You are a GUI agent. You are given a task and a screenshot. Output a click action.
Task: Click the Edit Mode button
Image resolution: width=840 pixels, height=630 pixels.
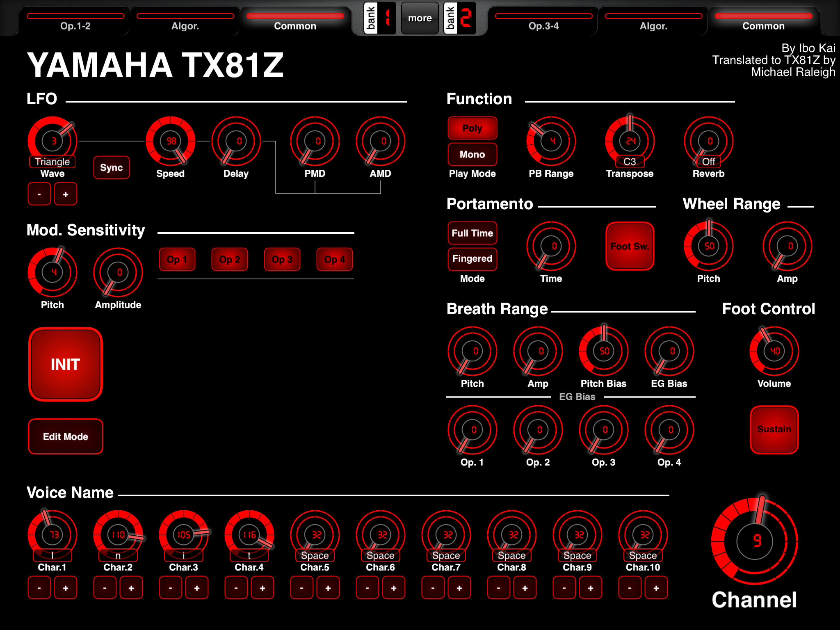(66, 436)
